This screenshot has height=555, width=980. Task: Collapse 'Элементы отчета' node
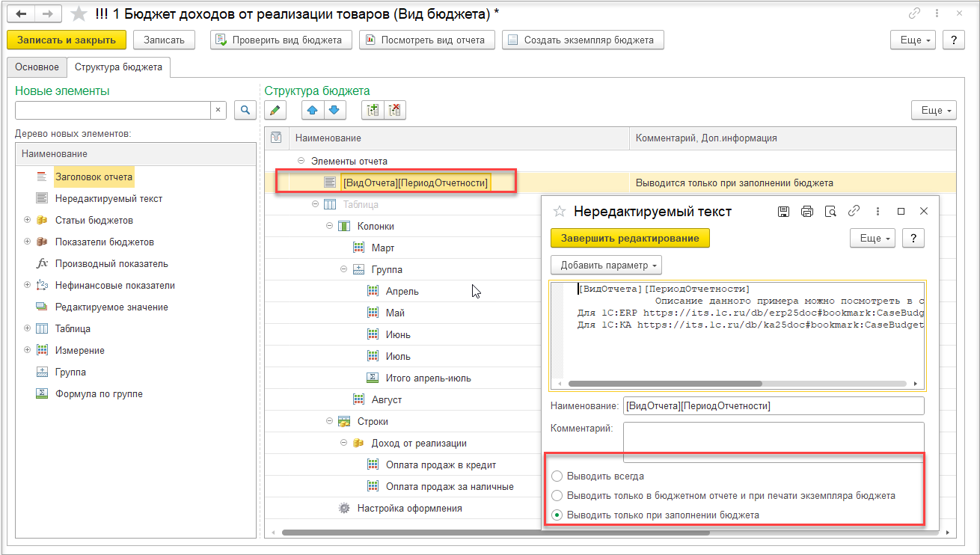pyautogui.click(x=301, y=161)
